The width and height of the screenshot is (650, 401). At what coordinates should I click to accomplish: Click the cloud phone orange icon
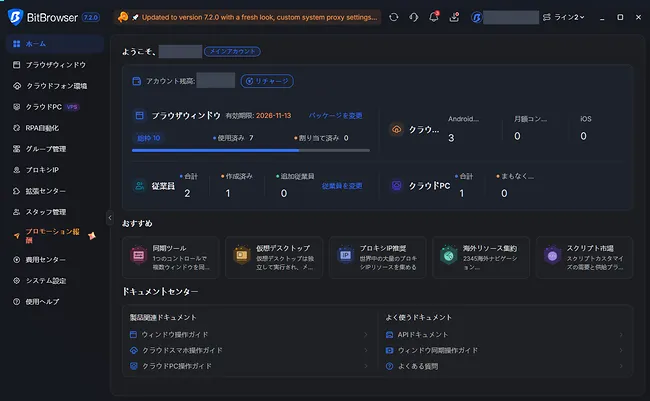396,129
